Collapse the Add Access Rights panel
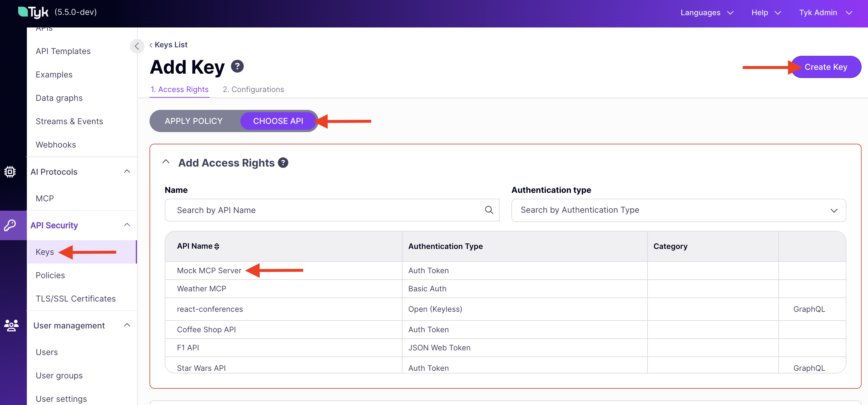This screenshot has height=405, width=868. coord(166,162)
